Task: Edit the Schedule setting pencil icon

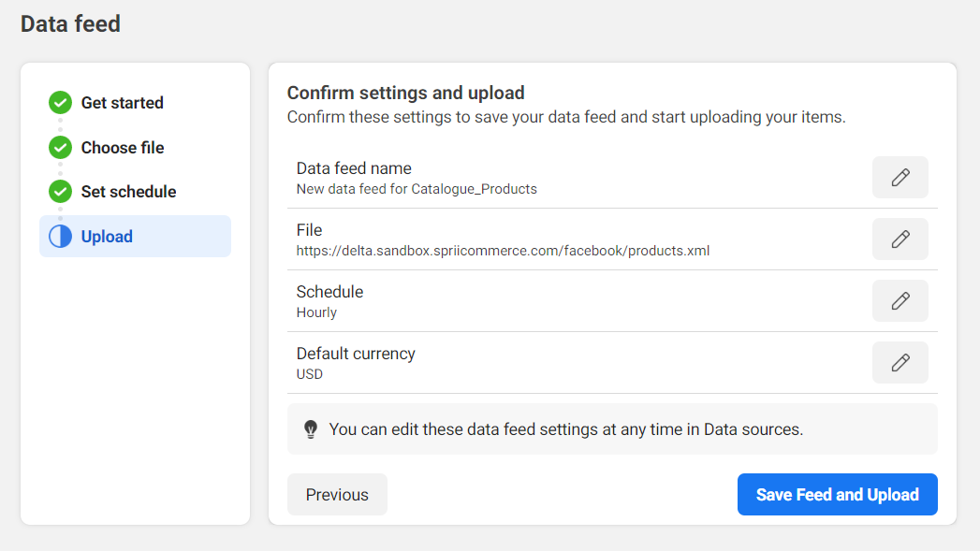Action: 900,301
